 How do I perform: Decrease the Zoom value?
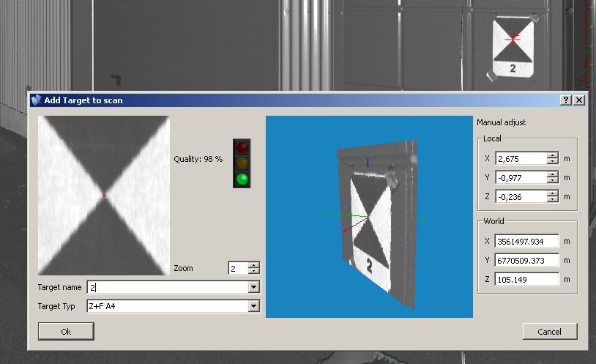click(x=254, y=271)
